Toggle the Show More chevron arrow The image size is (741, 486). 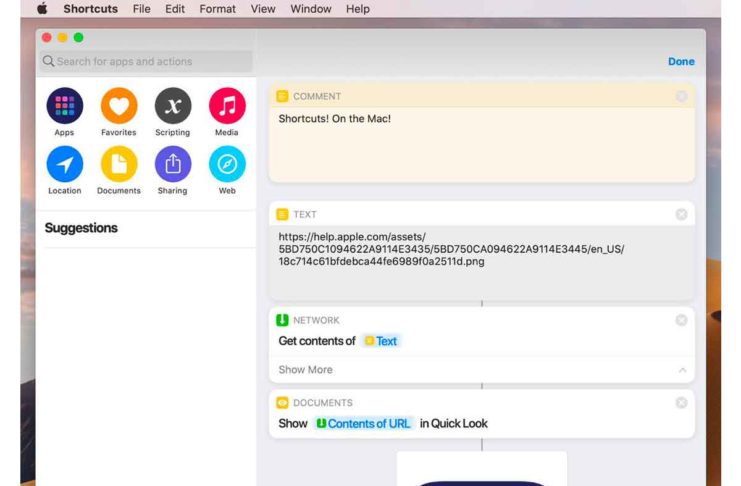point(682,370)
